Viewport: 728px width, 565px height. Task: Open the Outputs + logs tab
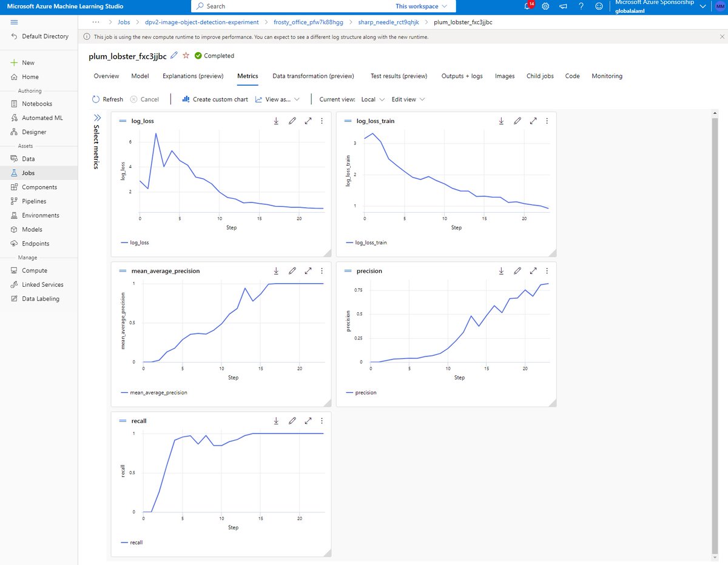pos(462,76)
